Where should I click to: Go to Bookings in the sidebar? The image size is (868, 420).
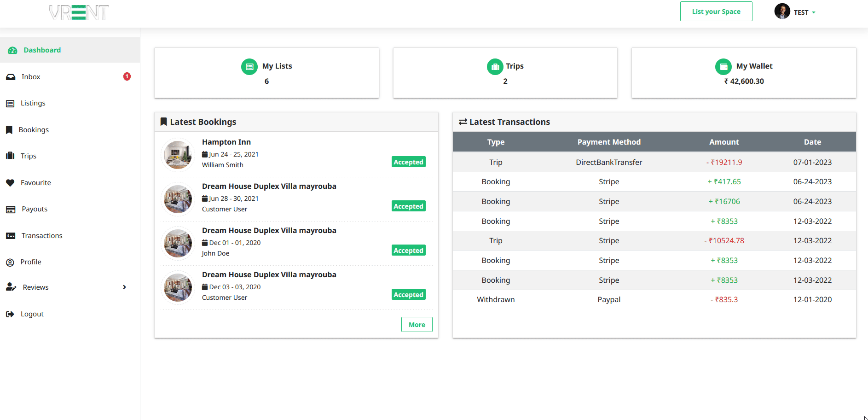(34, 130)
